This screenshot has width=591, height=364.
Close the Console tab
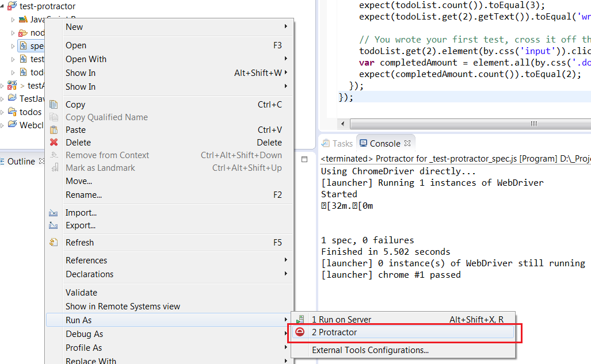(407, 144)
